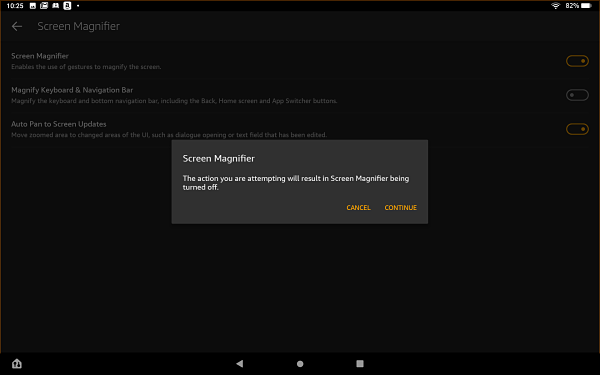The image size is (600, 375).
Task: Tap the third notification icon in status bar
Action: [x=55, y=6]
